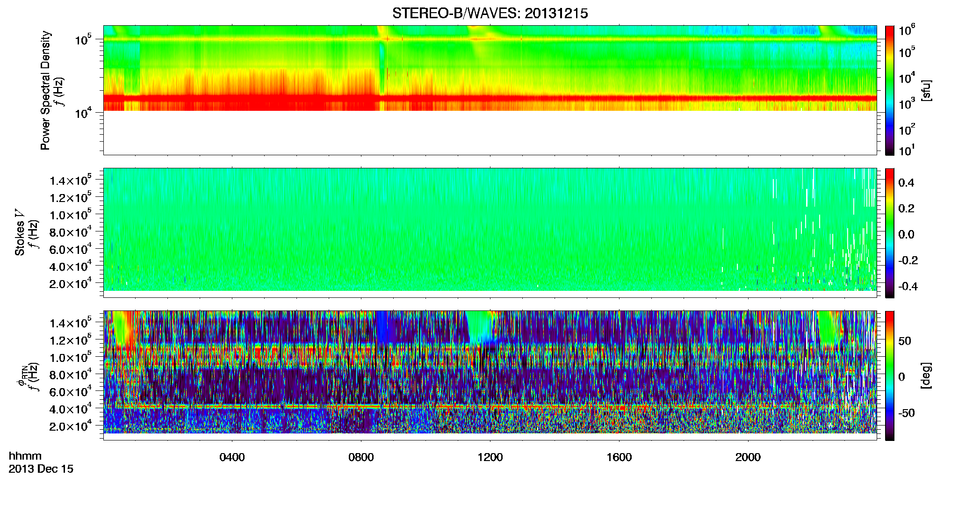The image size is (980, 505).
Task: Click inside the φ RTN plot panel
Action: pos(490,375)
